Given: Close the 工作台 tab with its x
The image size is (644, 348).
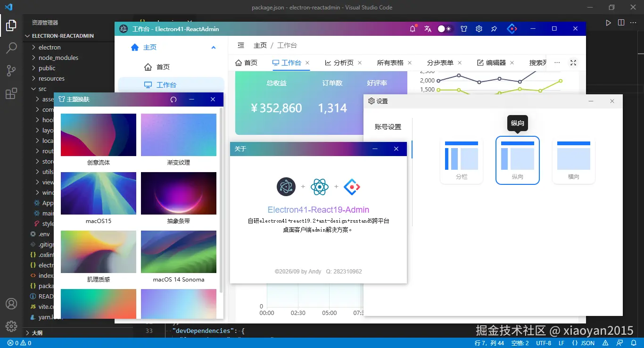Looking at the screenshot, I should (x=307, y=63).
